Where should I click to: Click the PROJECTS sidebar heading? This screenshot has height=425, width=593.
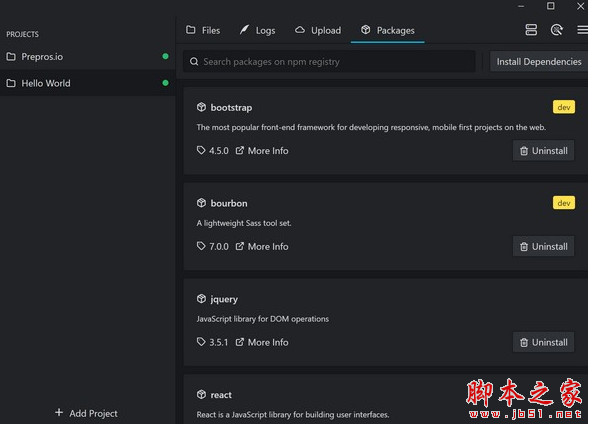tap(22, 34)
